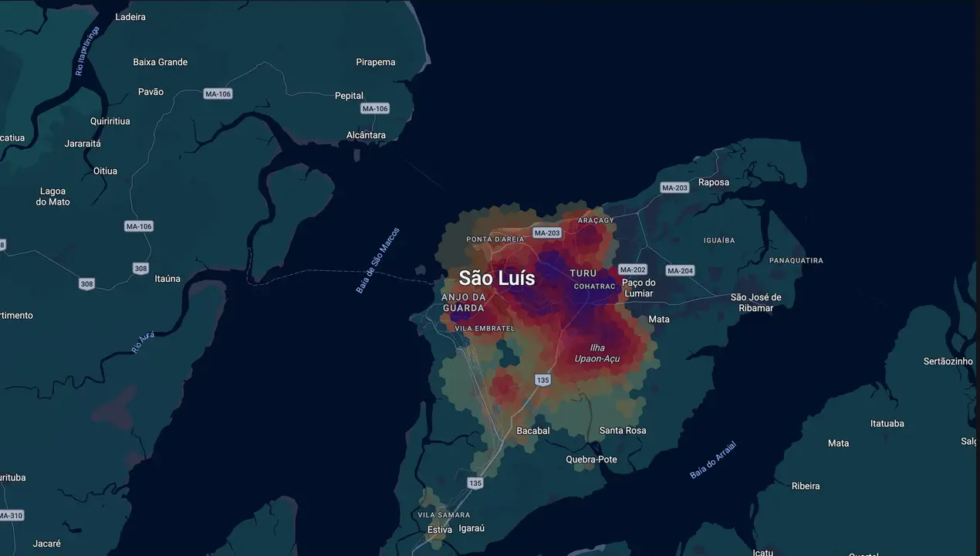Click the Pirapema label
The height and width of the screenshot is (556, 980).
[x=376, y=63]
